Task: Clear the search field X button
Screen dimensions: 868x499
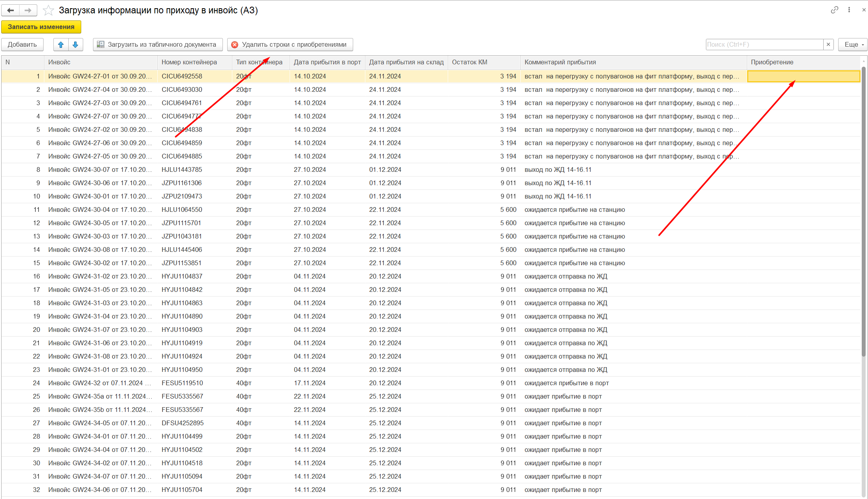Action: [x=828, y=45]
